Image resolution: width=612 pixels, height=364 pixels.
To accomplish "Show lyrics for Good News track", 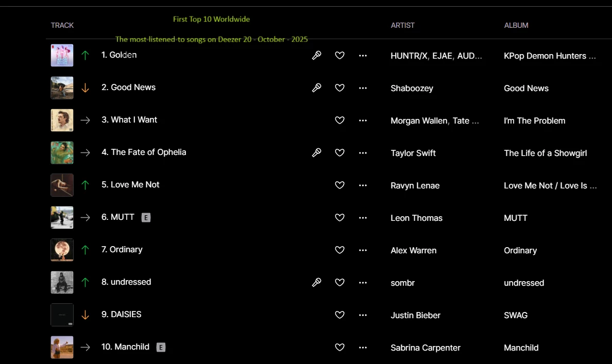I will coord(317,88).
